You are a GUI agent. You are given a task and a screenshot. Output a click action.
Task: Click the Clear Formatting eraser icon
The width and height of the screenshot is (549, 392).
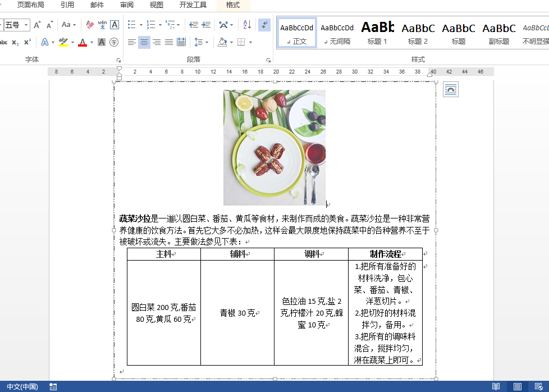click(x=90, y=25)
